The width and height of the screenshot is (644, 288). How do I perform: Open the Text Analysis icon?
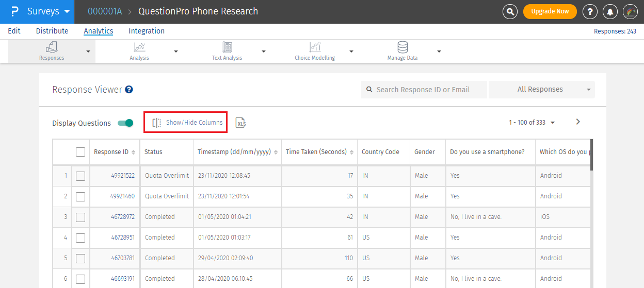pos(227,47)
